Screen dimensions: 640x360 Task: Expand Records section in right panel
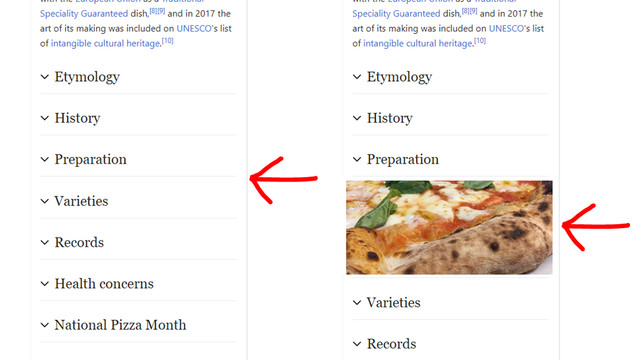coord(357,344)
